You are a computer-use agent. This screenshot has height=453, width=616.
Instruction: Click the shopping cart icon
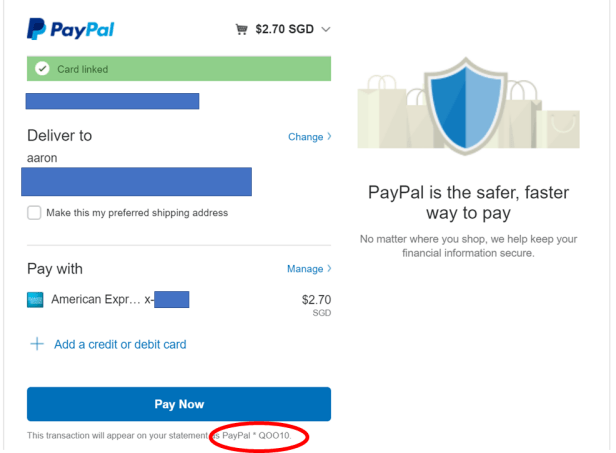click(x=242, y=29)
